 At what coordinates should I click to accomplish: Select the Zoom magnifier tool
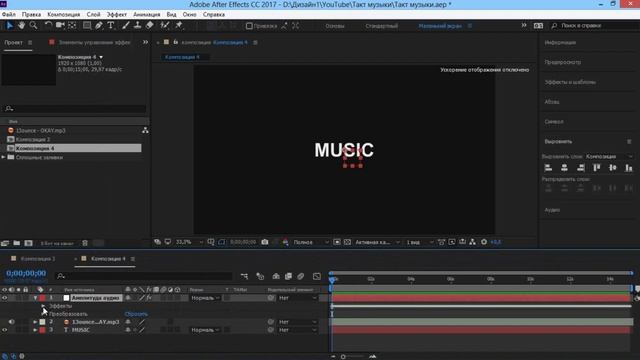click(x=33, y=25)
